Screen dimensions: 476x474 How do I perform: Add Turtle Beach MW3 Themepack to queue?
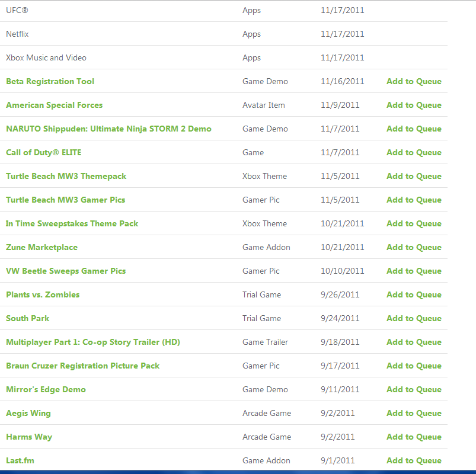(x=414, y=176)
